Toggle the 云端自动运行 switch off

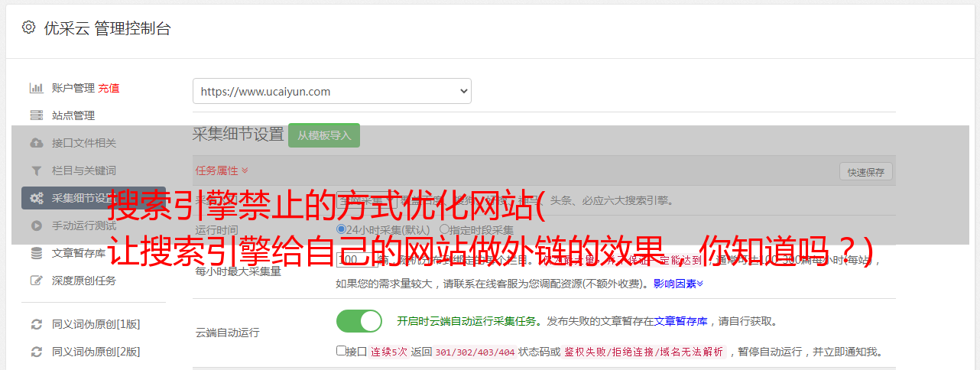point(359,321)
